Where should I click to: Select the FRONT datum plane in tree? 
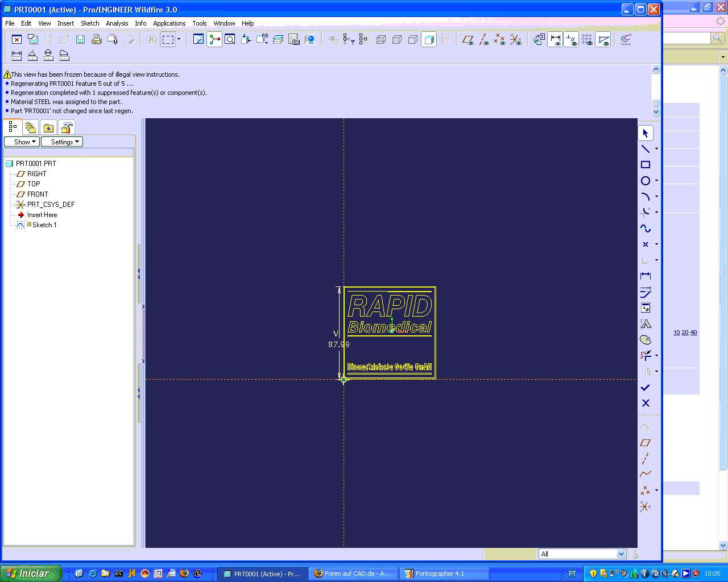38,194
